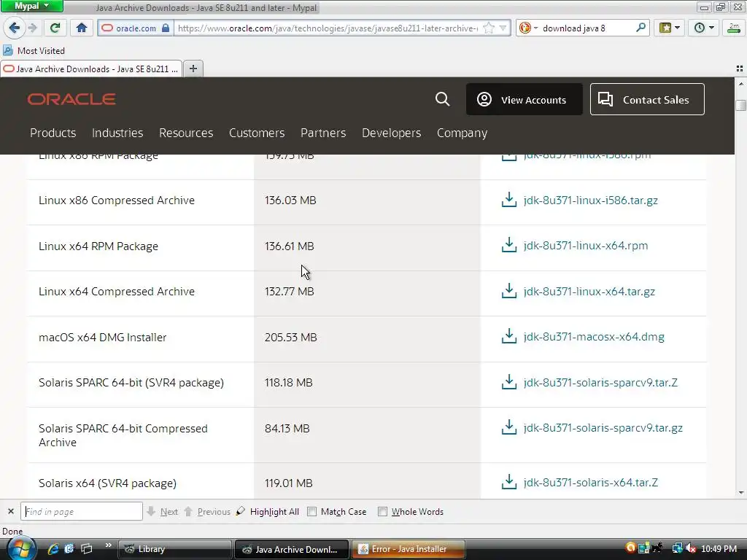The width and height of the screenshot is (747, 560).
Task: Click the download speed indicator toolbar button
Action: coord(734,28)
